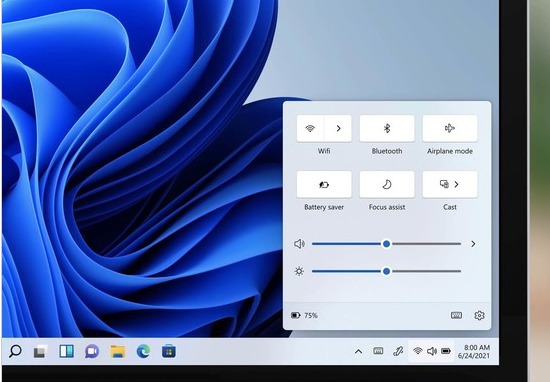Click the tray touch keyboard icon
Screen dimensions: 550x382
pos(378,351)
